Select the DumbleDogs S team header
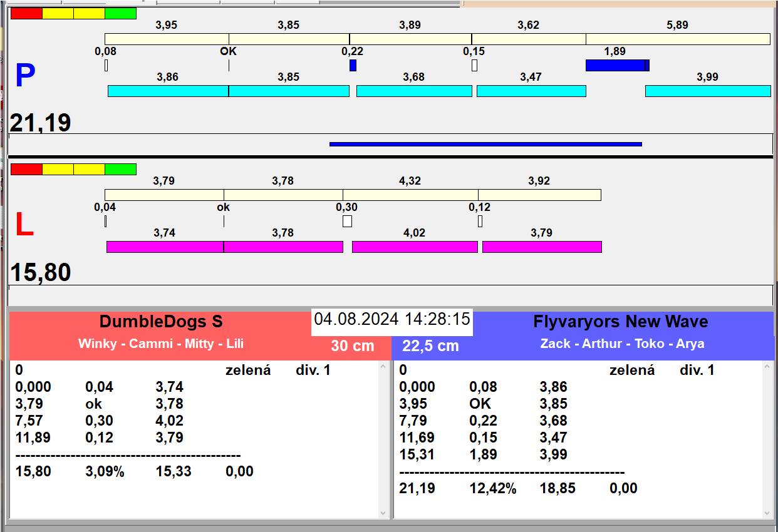Image resolution: width=778 pixels, height=532 pixels. point(161,322)
